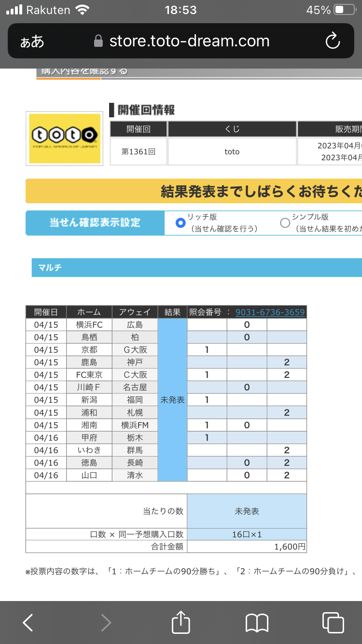Image resolution: width=362 pixels, height=644 pixels.
Task: Open the Bookmarks book icon
Action: click(x=257, y=622)
